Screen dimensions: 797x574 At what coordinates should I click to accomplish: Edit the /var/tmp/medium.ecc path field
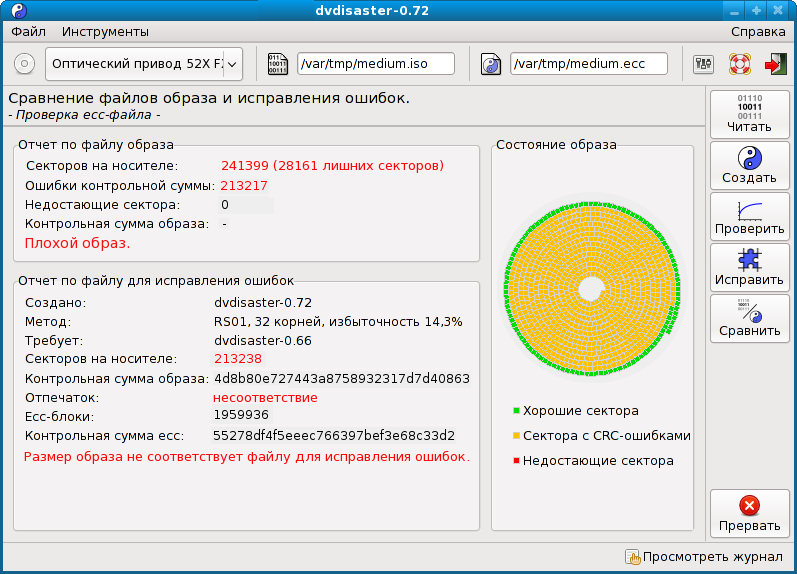589,64
